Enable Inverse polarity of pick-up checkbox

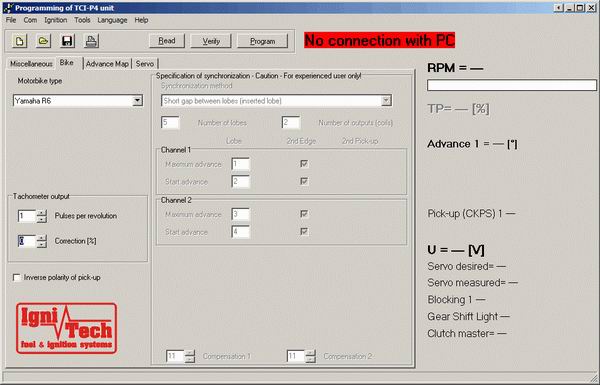(16, 277)
